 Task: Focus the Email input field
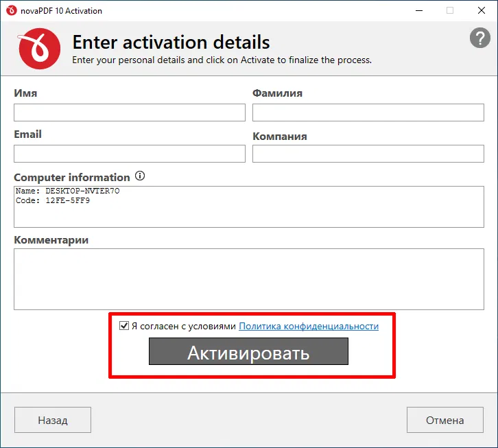[x=130, y=154]
